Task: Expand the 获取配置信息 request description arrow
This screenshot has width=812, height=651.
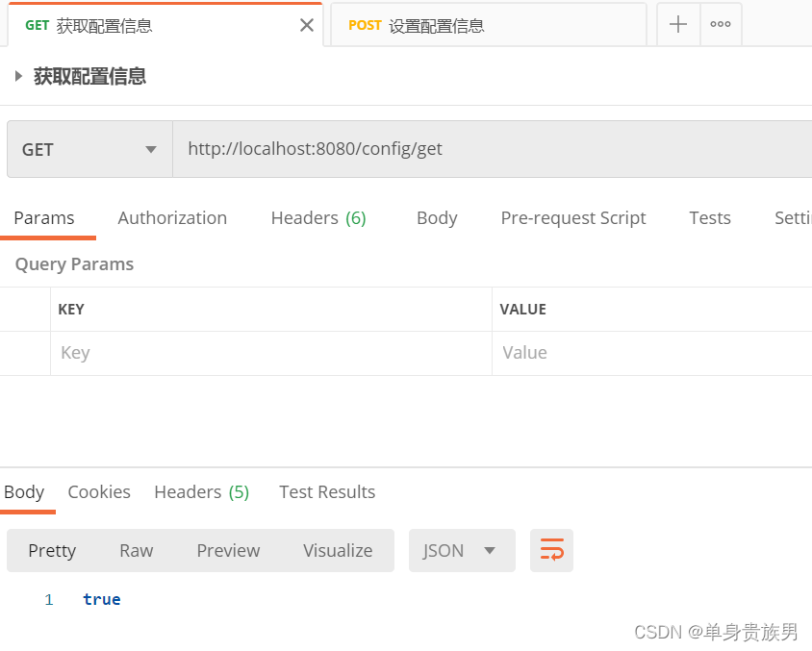Action: [x=18, y=77]
